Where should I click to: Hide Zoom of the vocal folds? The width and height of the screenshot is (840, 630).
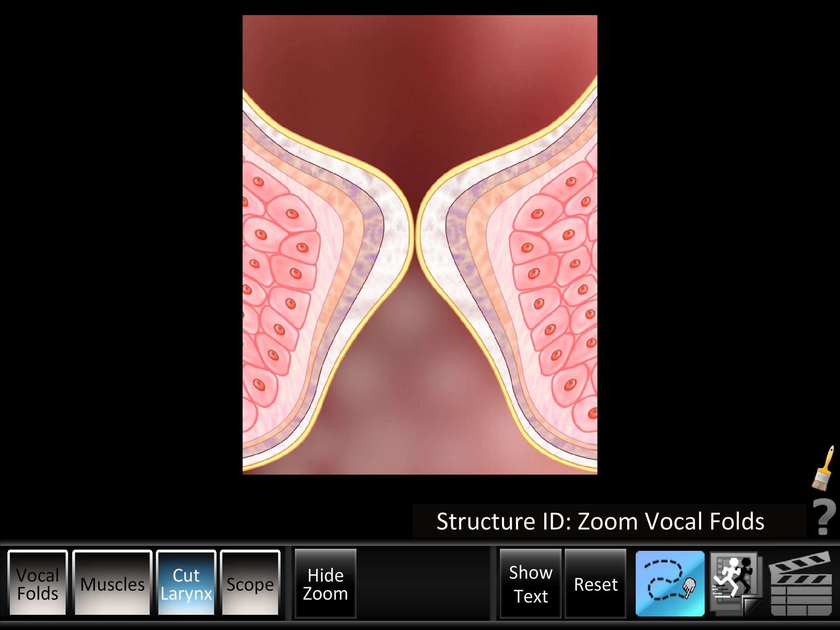(325, 583)
